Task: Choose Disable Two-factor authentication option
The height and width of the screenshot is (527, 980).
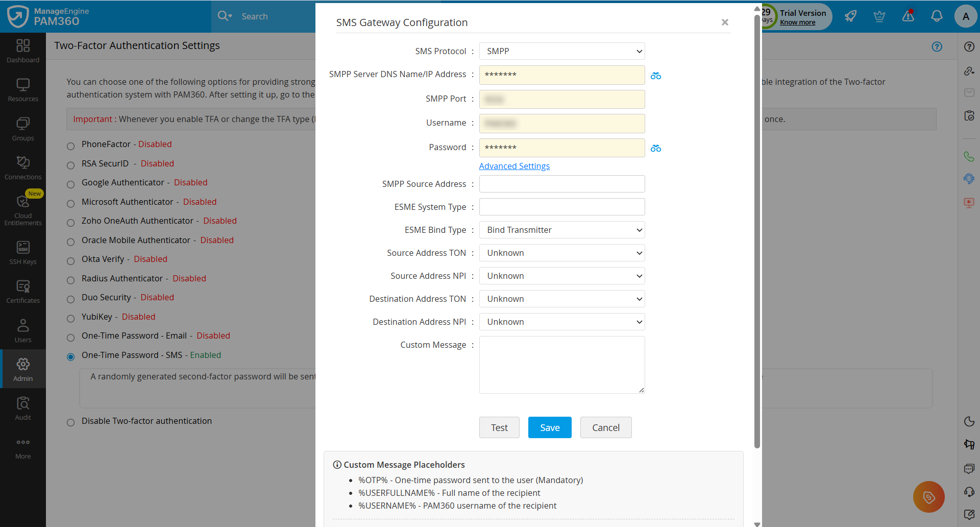Action: click(x=71, y=422)
